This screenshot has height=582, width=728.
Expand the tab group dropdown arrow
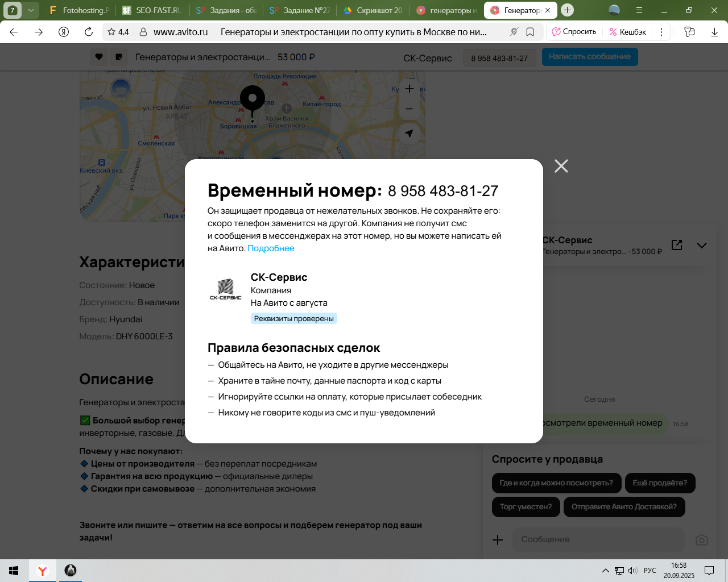31,10
